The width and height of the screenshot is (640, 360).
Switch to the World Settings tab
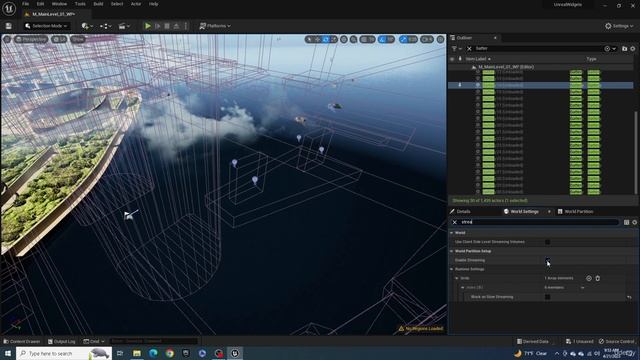[525, 211]
